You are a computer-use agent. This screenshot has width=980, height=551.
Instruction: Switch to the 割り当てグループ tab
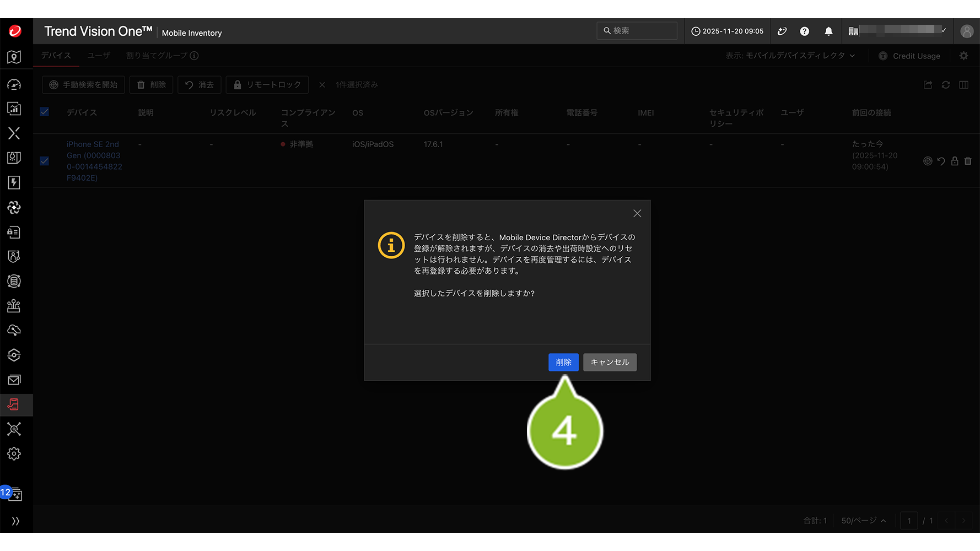[157, 56]
